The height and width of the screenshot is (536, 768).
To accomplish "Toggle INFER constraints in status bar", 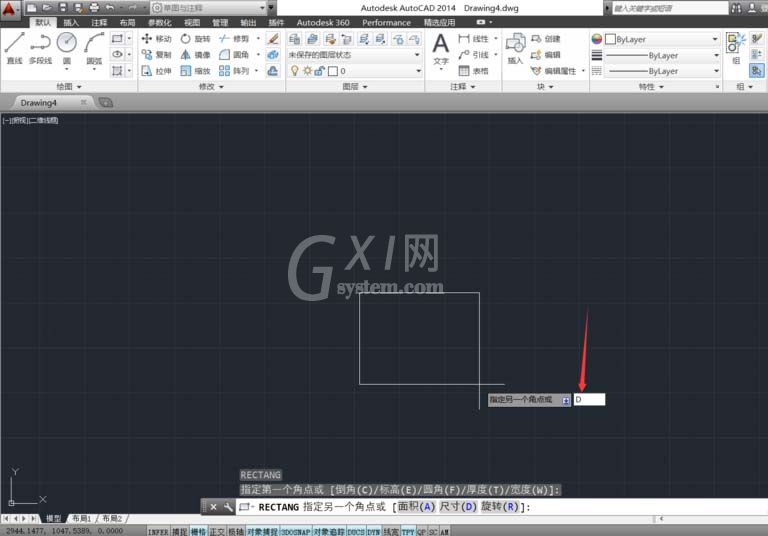I will (x=158, y=532).
